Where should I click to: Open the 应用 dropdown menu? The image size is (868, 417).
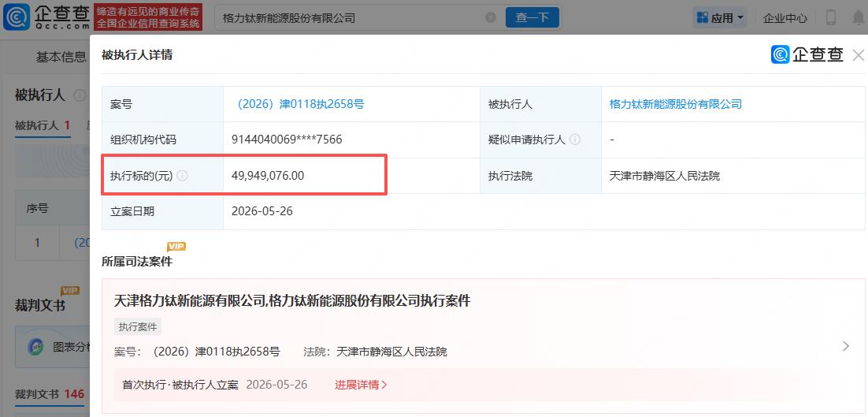720,17
